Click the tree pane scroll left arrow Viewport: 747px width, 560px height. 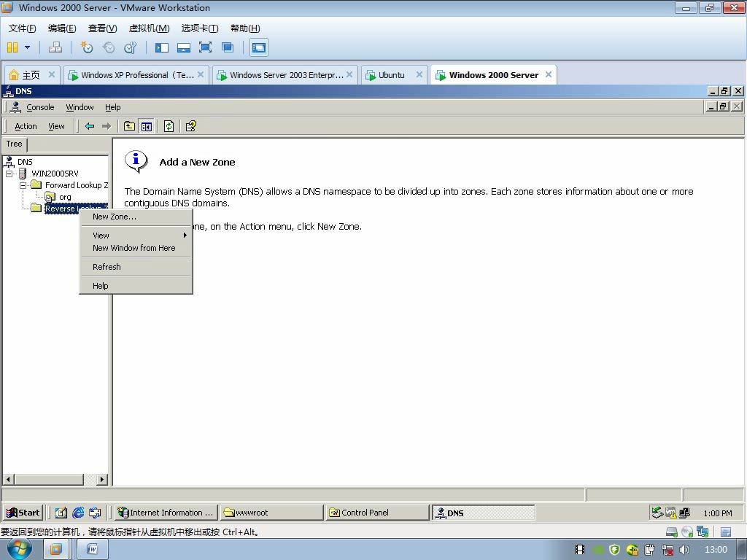coord(9,479)
